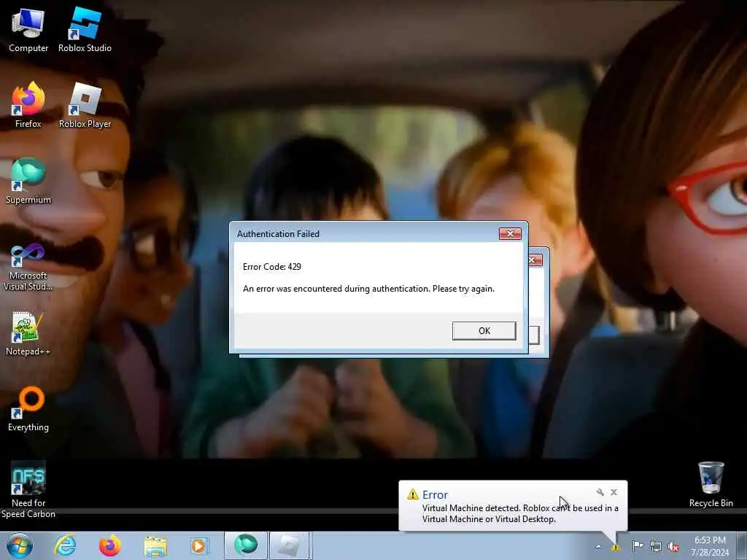
Task: Open the network tray icon
Action: pyautogui.click(x=656, y=547)
